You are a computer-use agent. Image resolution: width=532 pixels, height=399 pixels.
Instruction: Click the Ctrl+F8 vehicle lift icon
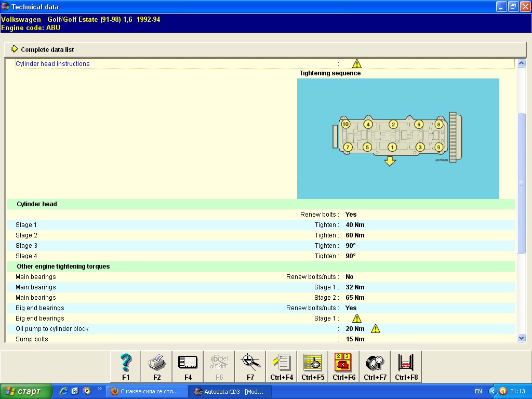(x=406, y=366)
